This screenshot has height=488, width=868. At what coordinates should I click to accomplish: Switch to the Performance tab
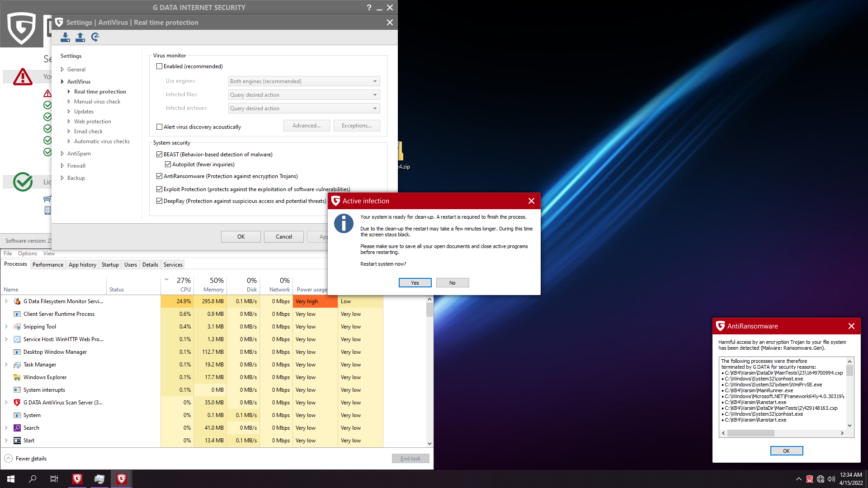(x=48, y=265)
